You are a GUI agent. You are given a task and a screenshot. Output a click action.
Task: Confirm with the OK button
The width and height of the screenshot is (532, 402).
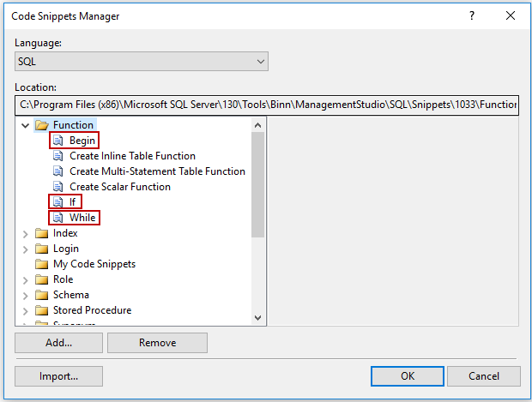click(407, 375)
